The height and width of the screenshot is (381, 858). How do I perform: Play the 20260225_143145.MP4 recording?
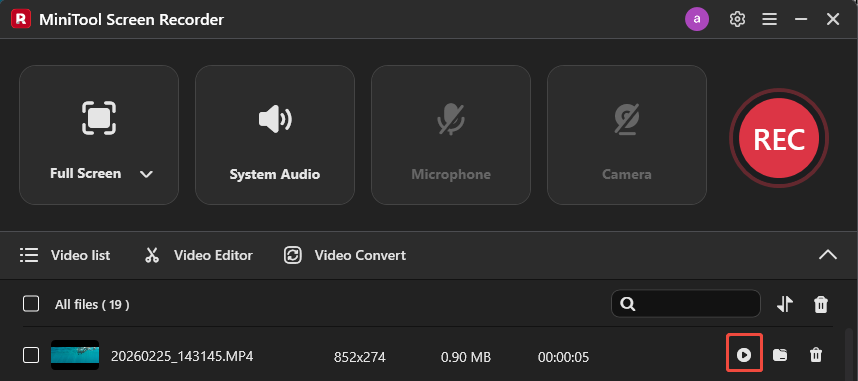pyautogui.click(x=744, y=355)
